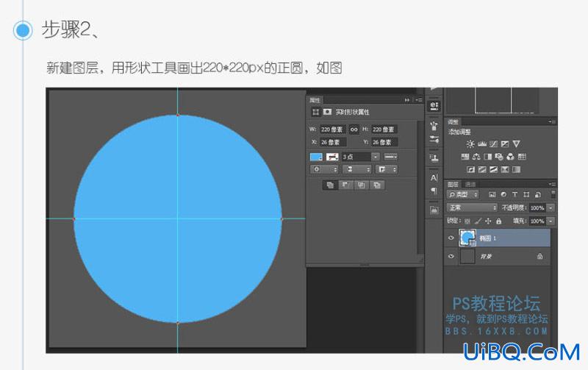Toggle lock all padlock icon
The width and height of the screenshot is (588, 370).
click(498, 221)
